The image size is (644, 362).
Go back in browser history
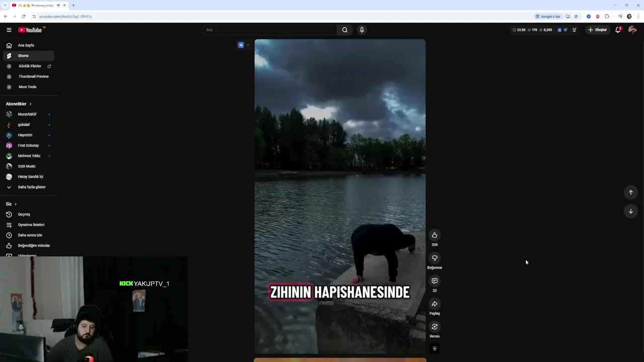pos(6,16)
